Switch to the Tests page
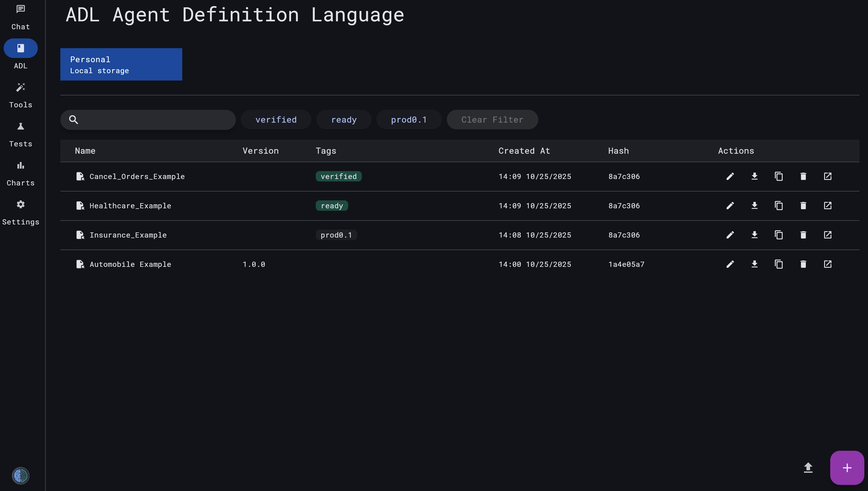This screenshot has width=868, height=491. click(x=20, y=134)
